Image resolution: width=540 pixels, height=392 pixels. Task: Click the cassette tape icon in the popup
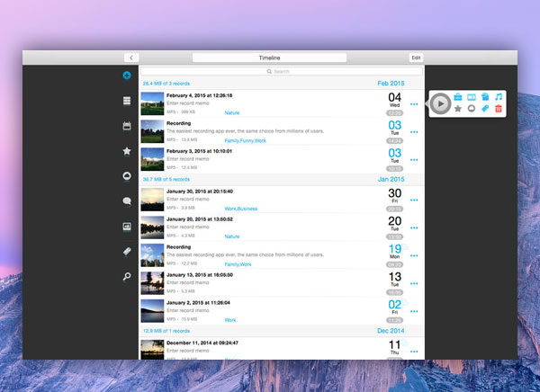pos(472,97)
